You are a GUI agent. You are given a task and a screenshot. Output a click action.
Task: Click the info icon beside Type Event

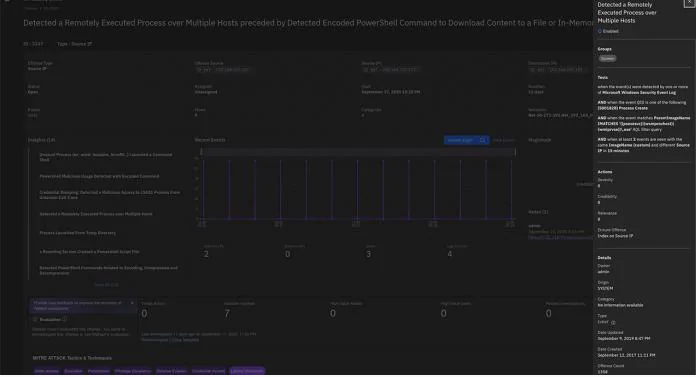pos(613,323)
